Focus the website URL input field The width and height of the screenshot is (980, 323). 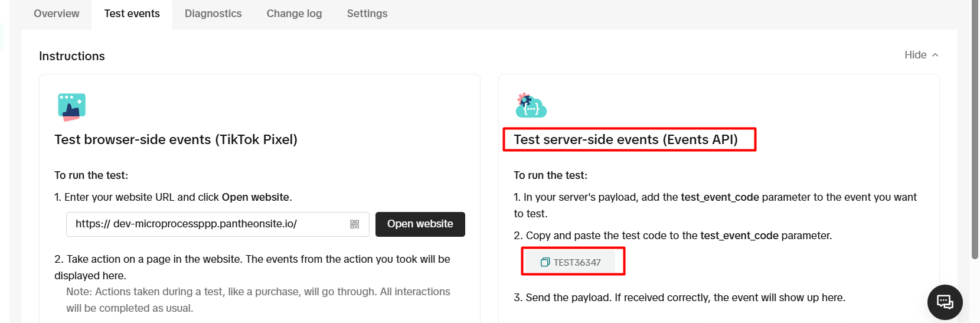click(207, 224)
